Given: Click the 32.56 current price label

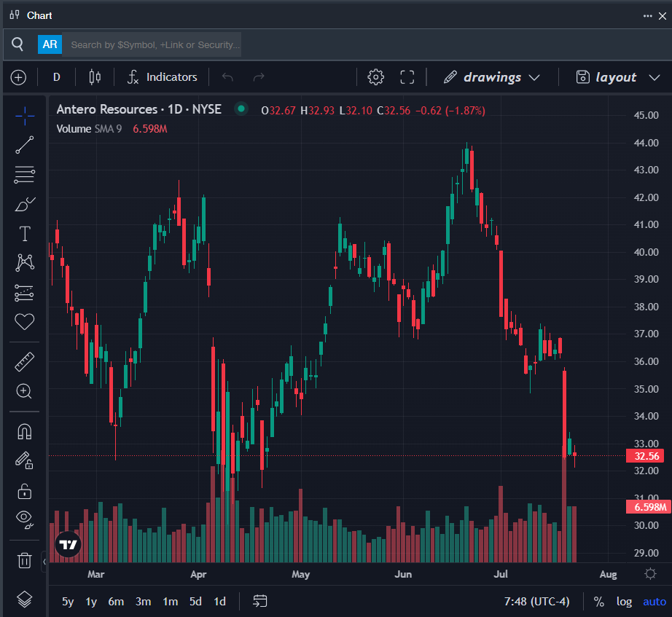Looking at the screenshot, I should (645, 456).
